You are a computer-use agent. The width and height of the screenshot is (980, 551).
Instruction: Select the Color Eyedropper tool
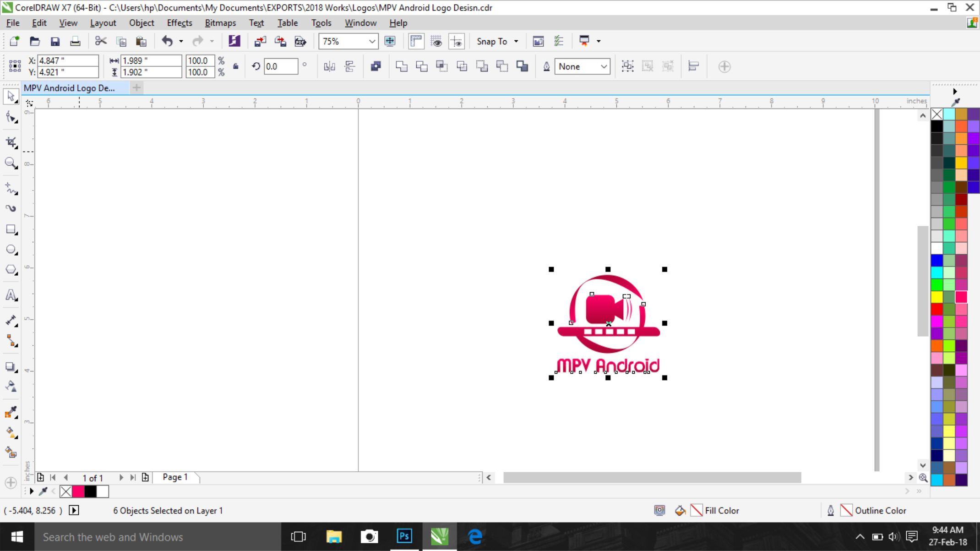click(11, 412)
